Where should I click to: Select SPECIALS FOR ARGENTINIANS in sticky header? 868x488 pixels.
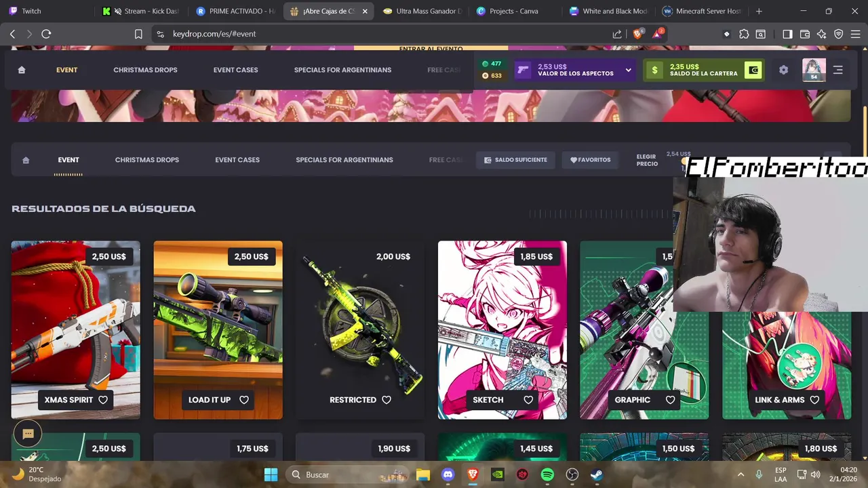(342, 70)
